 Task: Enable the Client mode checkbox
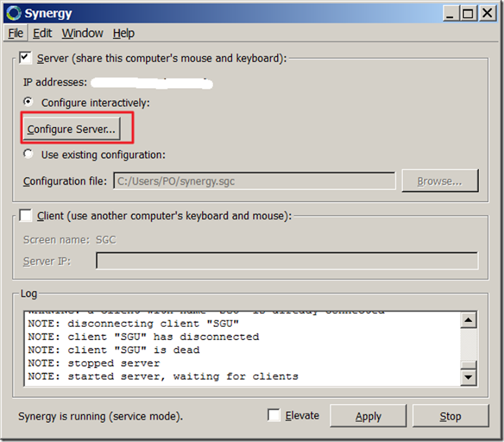25,215
